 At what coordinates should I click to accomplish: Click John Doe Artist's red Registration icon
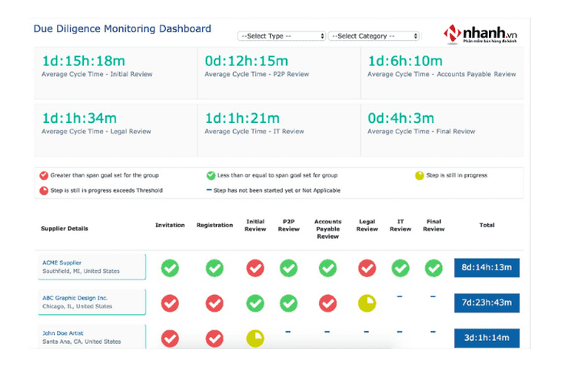click(214, 339)
